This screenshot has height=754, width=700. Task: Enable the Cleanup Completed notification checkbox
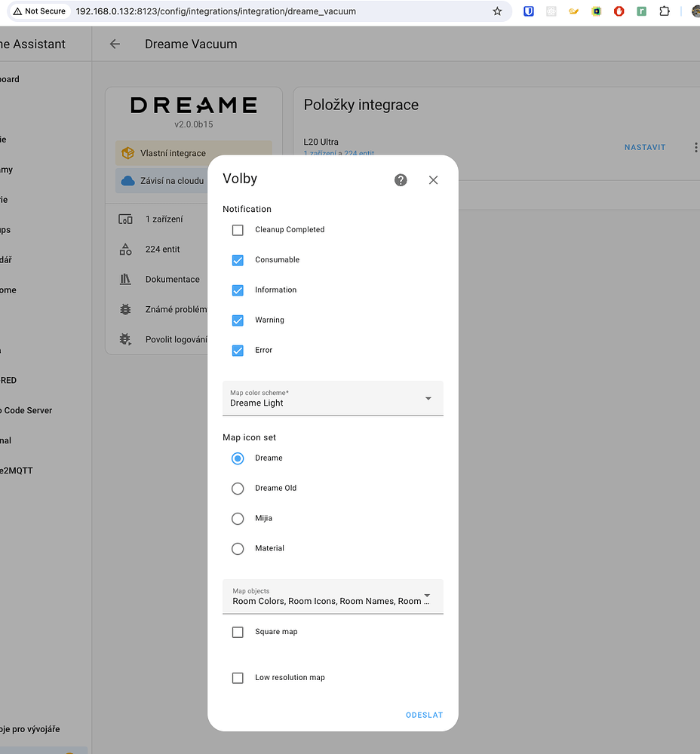[x=238, y=229]
